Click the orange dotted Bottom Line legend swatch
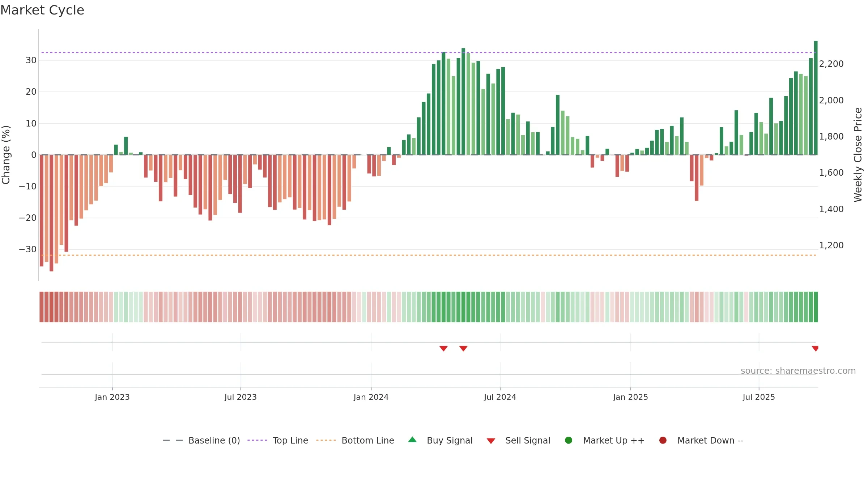Image resolution: width=868 pixels, height=488 pixels. coord(326,440)
